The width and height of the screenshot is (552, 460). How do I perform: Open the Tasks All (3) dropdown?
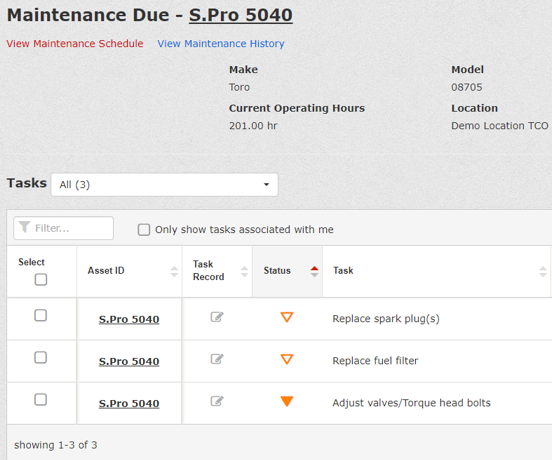164,184
